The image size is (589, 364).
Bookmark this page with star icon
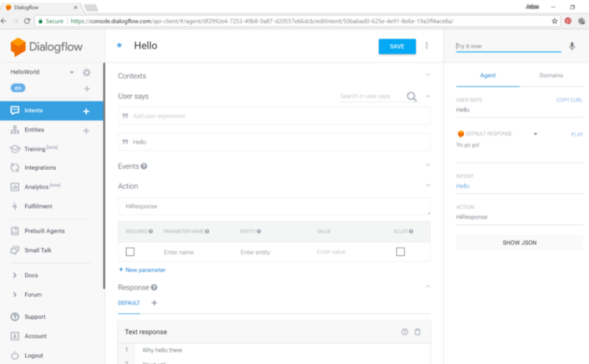(554, 21)
